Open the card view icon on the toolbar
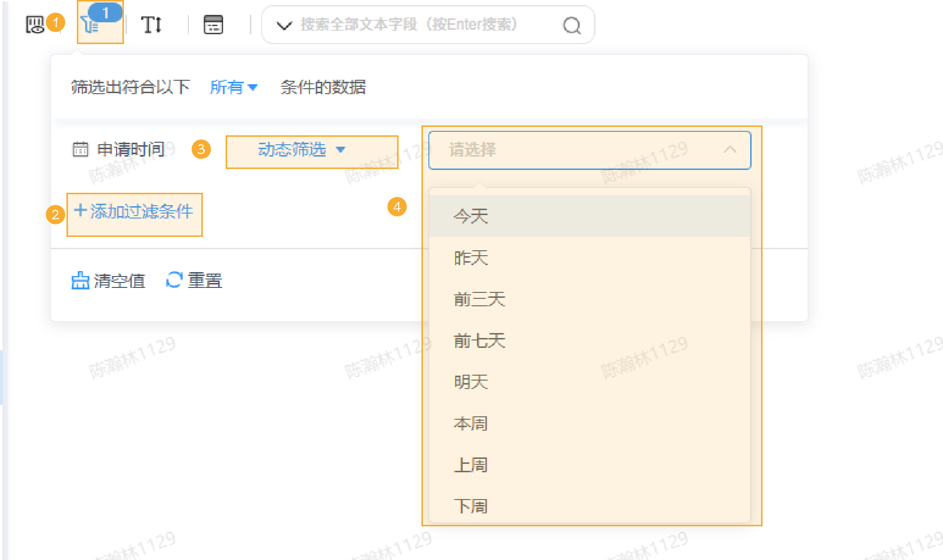The height and width of the screenshot is (560, 943). tap(213, 24)
